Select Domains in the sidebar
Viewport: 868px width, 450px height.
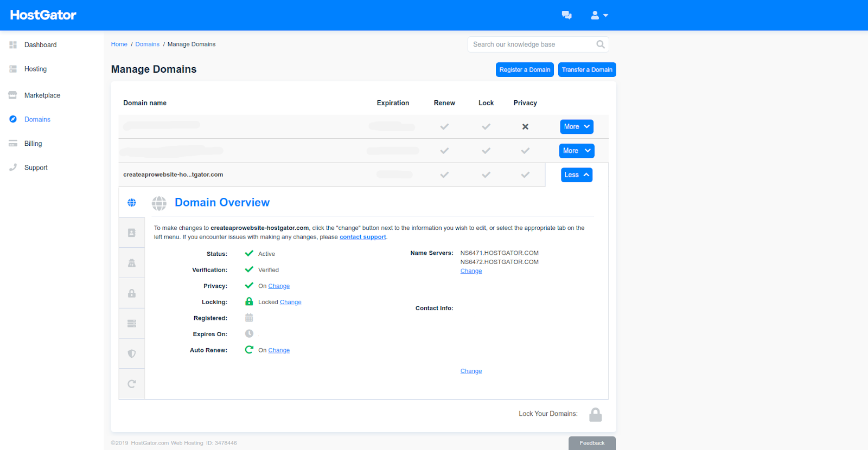37,119
